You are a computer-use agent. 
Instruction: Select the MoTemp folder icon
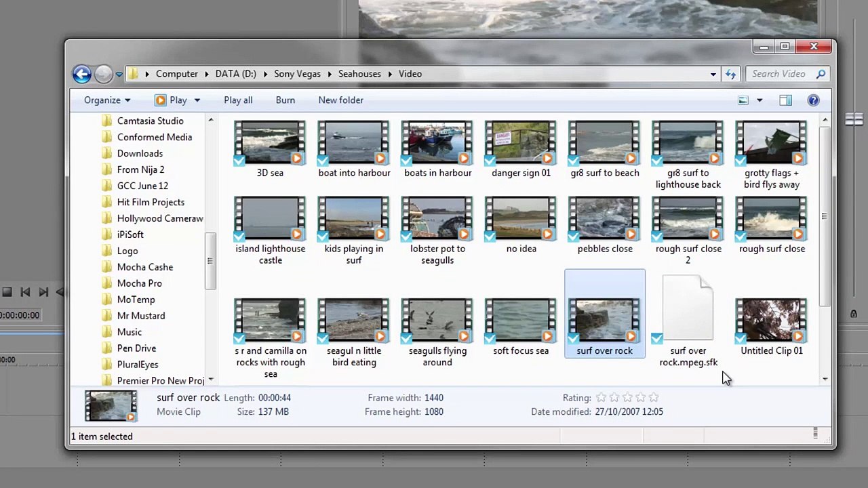(x=107, y=300)
